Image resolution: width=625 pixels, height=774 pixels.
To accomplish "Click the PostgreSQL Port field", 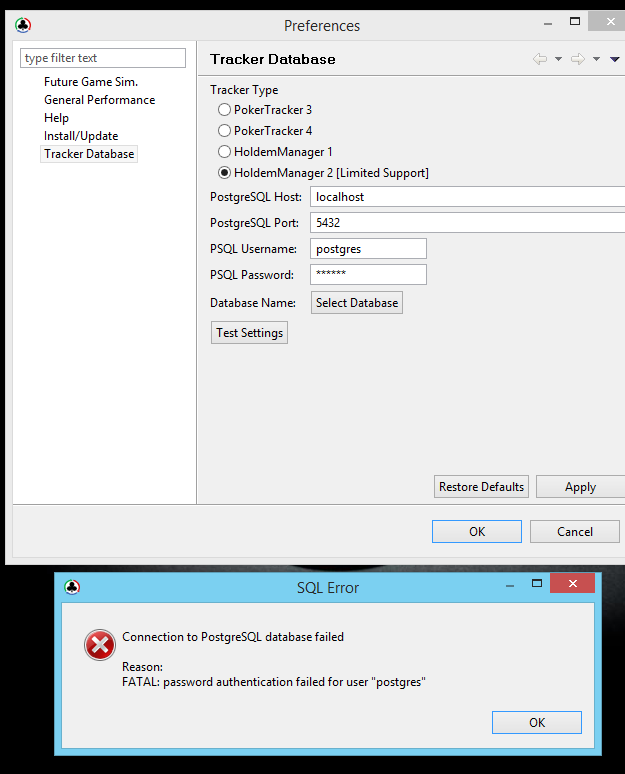I will click(x=467, y=223).
